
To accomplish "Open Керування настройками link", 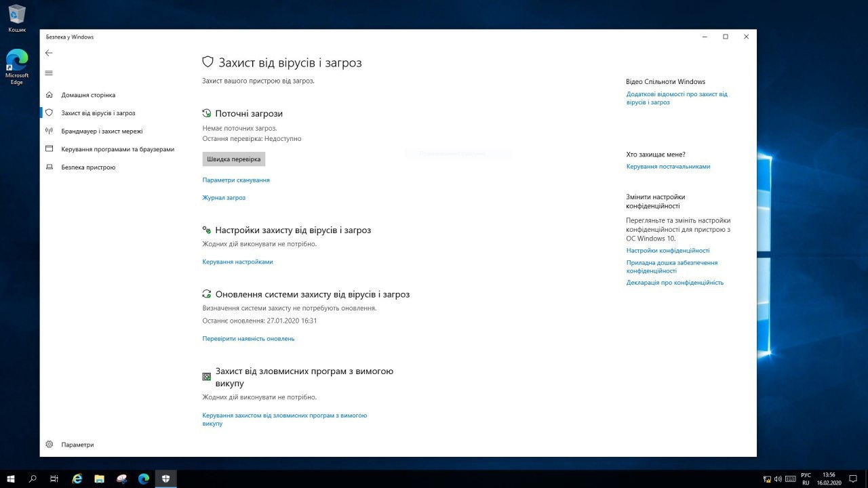I will tap(237, 262).
